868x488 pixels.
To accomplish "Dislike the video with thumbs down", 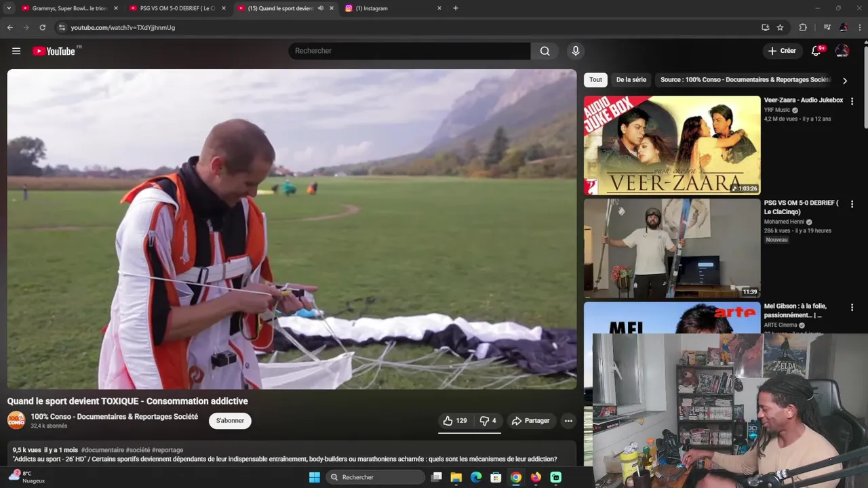I will coord(488,421).
